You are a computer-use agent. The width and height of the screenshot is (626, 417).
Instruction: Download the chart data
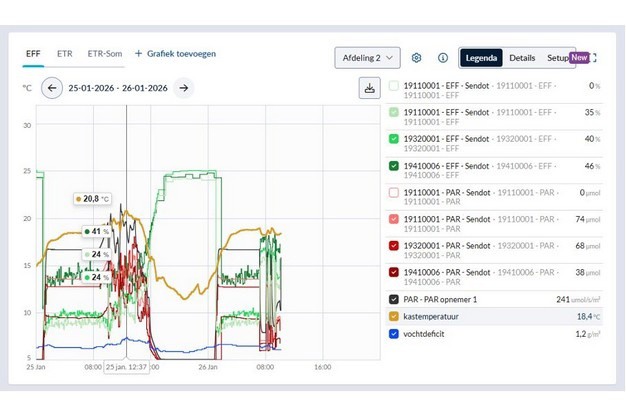click(x=369, y=88)
